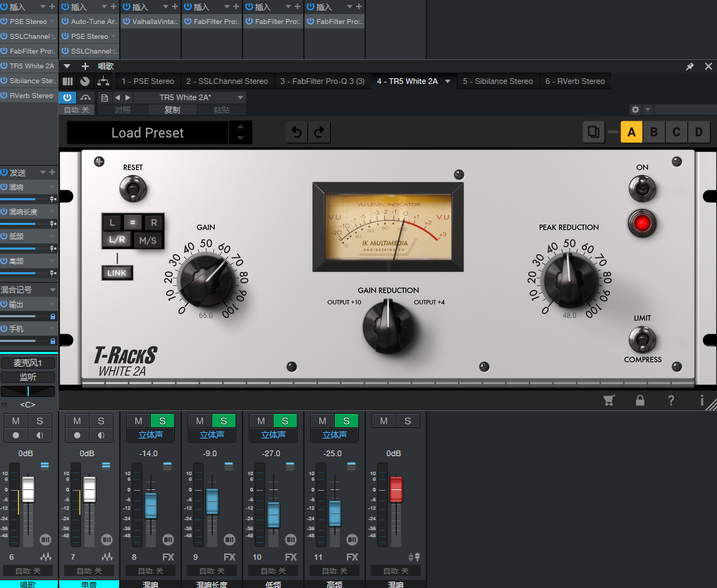Enable the LINK button
717x588 pixels.
pyautogui.click(x=116, y=273)
